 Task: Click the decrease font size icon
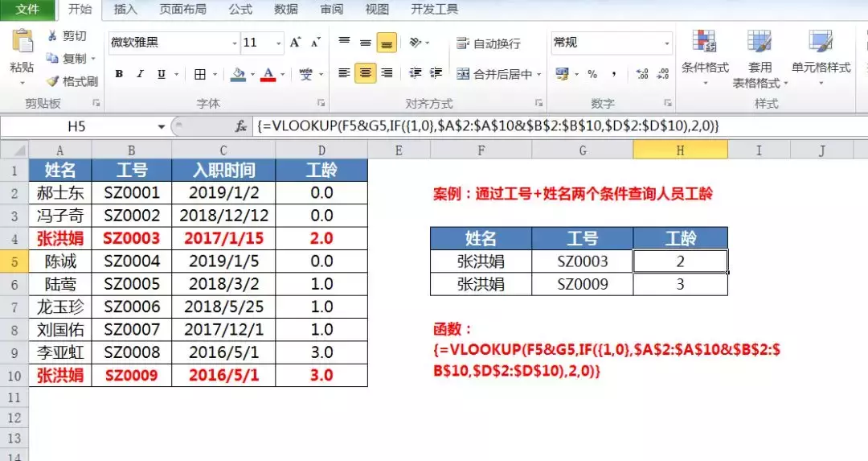point(316,43)
